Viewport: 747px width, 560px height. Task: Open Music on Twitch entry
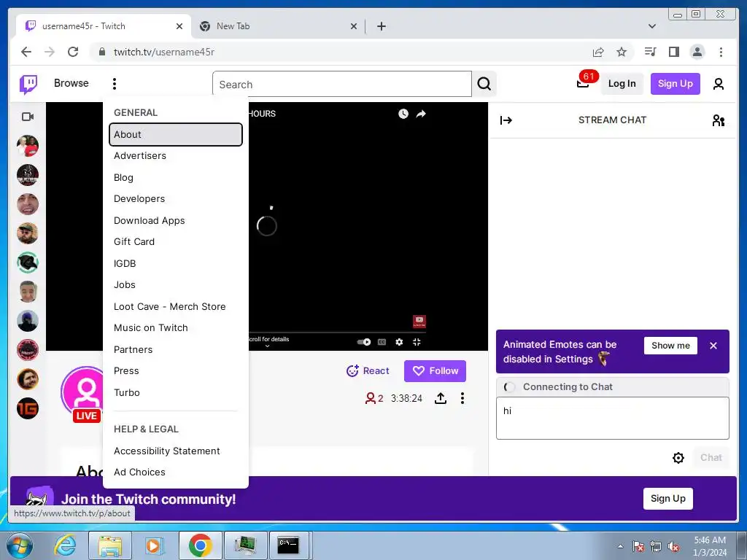(x=175, y=328)
